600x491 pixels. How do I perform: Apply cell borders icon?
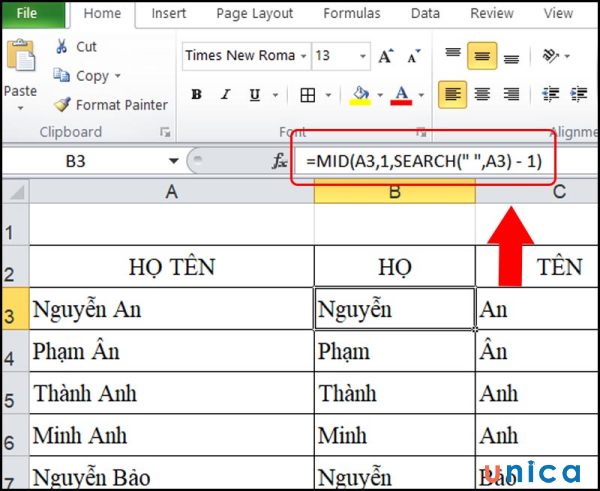pyautogui.click(x=308, y=95)
